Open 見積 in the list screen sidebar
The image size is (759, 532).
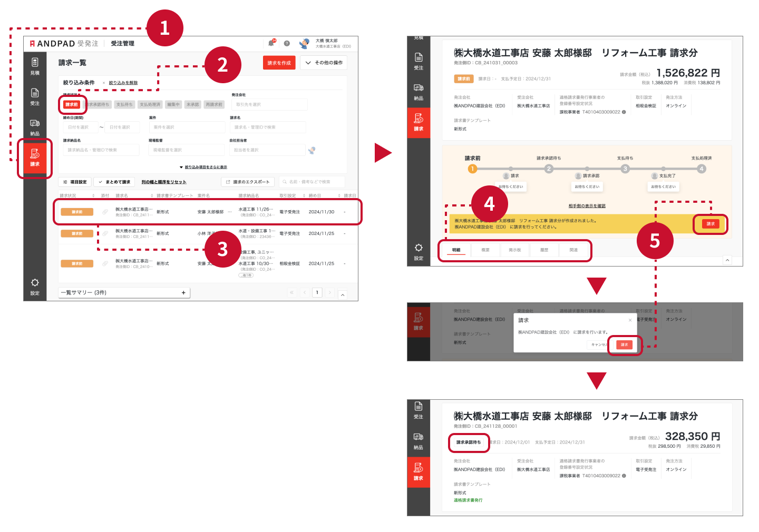(35, 66)
